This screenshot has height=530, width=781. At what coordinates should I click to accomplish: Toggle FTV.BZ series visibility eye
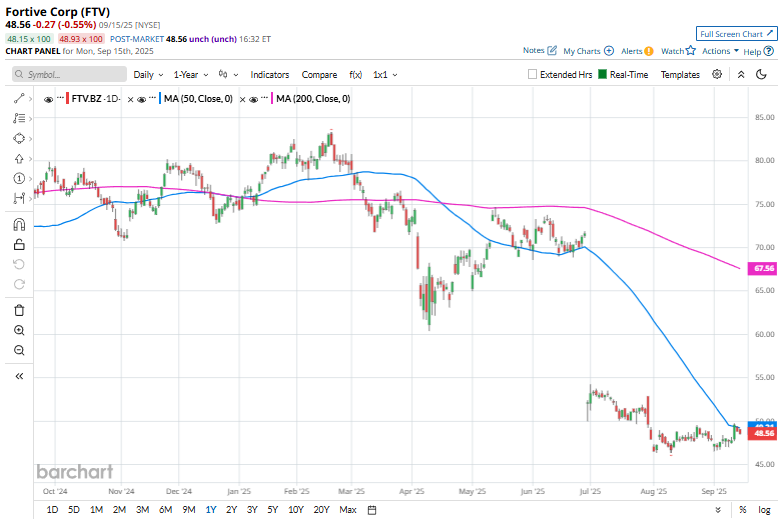[x=48, y=100]
